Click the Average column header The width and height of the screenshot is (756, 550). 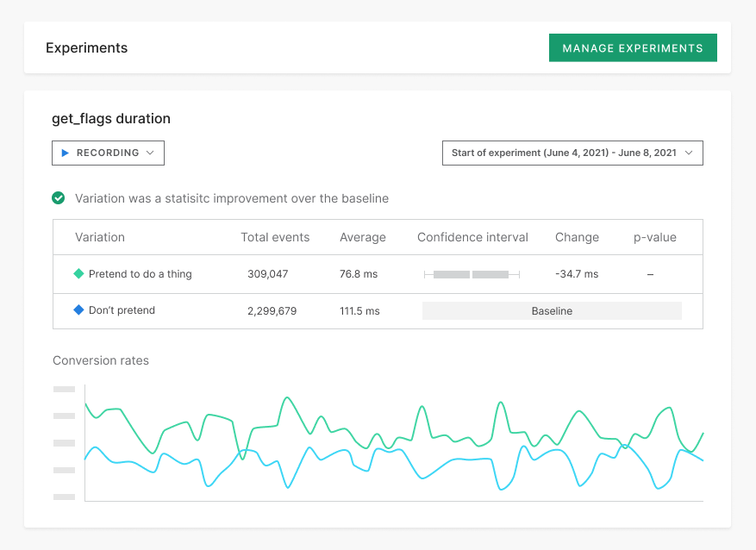pos(363,237)
